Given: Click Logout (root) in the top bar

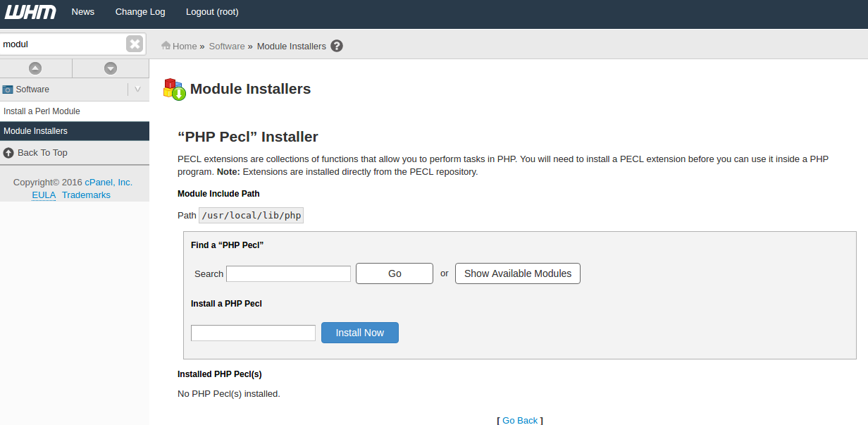Looking at the screenshot, I should (211, 11).
